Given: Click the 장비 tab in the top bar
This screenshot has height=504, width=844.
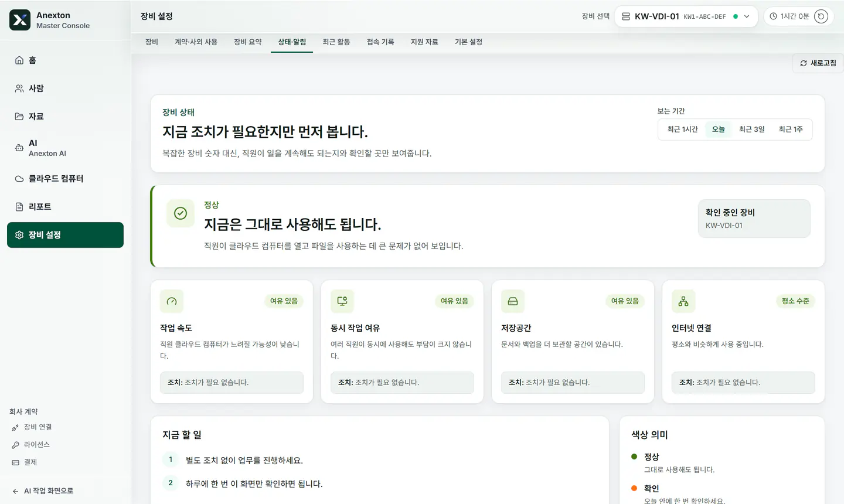Looking at the screenshot, I should pyautogui.click(x=152, y=42).
